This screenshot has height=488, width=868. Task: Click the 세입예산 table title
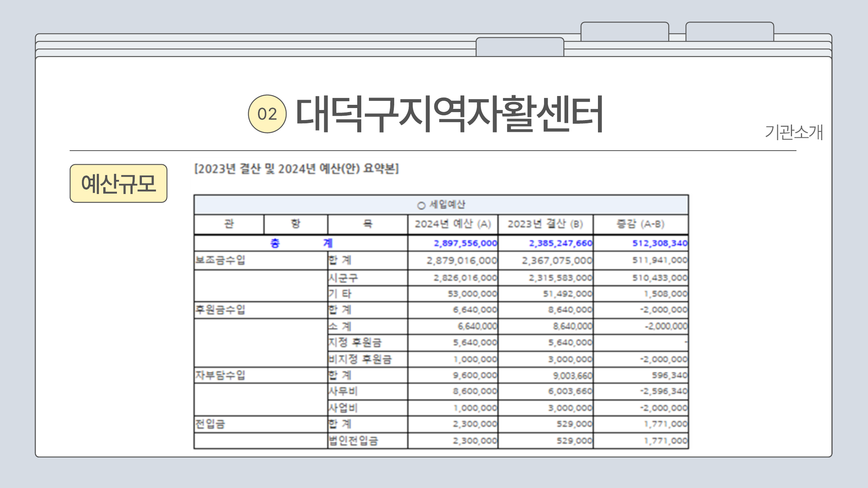(441, 205)
